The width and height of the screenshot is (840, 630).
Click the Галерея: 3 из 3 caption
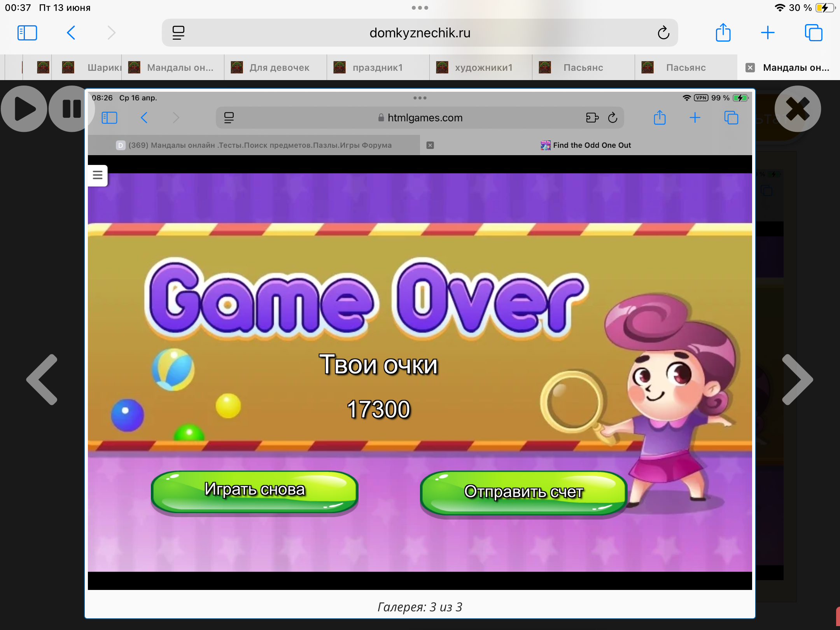(x=420, y=607)
